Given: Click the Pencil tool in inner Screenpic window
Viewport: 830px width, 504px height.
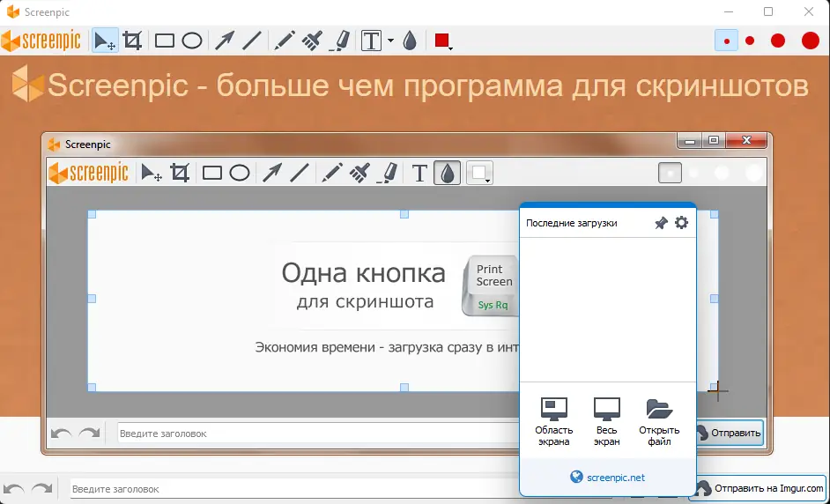Looking at the screenshot, I should pos(332,173).
